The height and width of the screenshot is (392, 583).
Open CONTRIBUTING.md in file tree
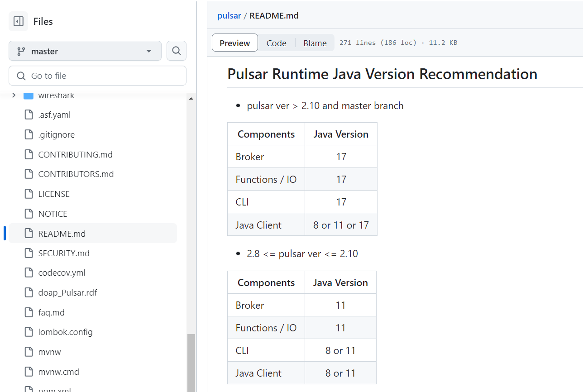tap(75, 154)
